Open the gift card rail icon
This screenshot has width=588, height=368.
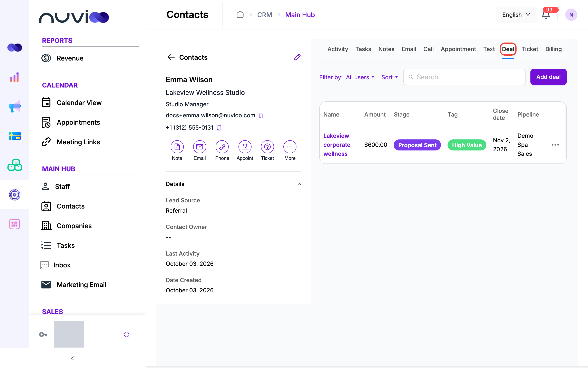pyautogui.click(x=14, y=136)
